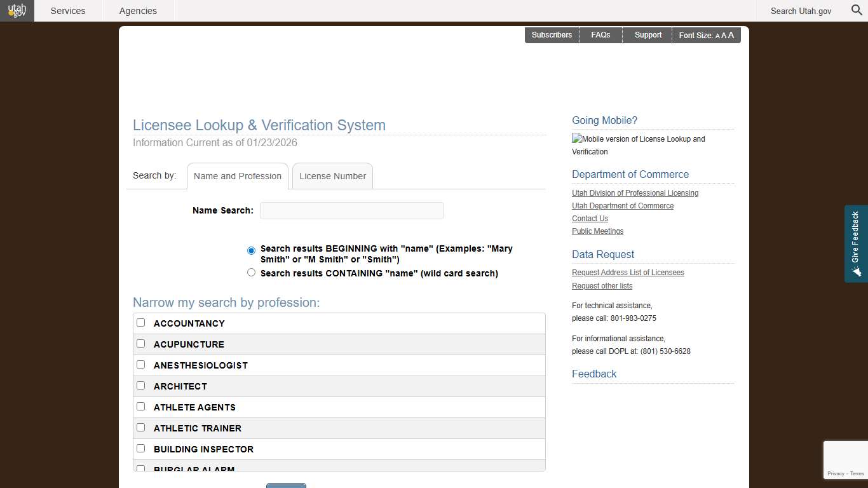Open the Subscribers page

point(552,35)
